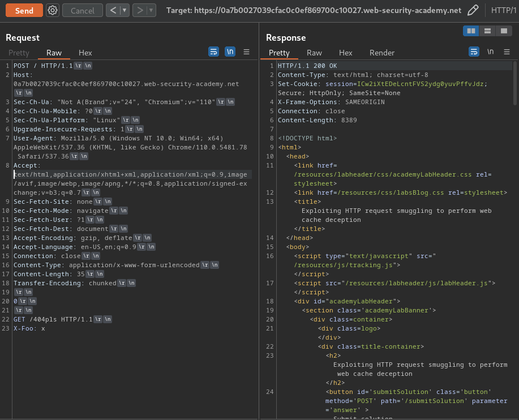Open history dropdown next to back arrow
519x420 pixels.
pyautogui.click(x=125, y=11)
